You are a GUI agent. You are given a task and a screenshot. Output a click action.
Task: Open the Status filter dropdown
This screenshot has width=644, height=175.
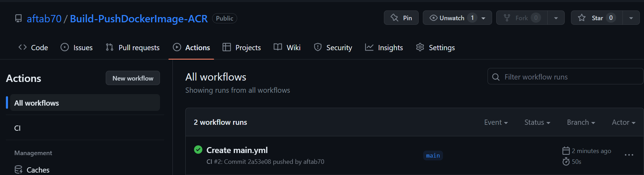(537, 122)
